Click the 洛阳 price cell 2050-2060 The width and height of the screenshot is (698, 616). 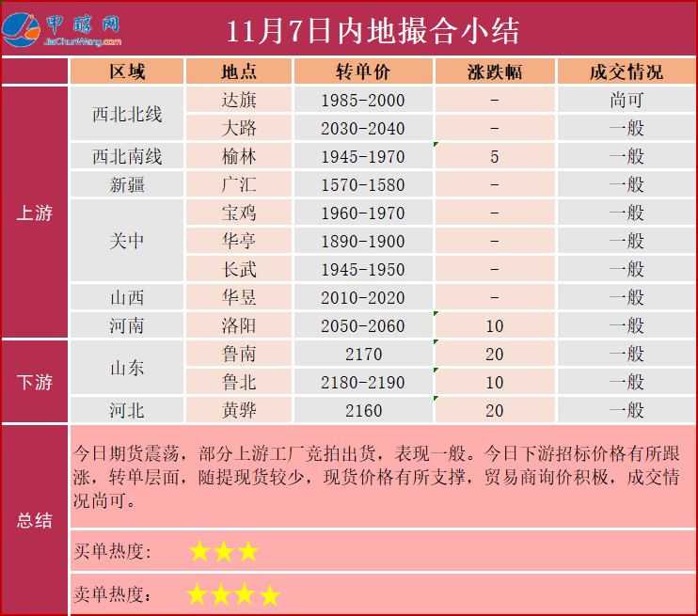click(363, 326)
